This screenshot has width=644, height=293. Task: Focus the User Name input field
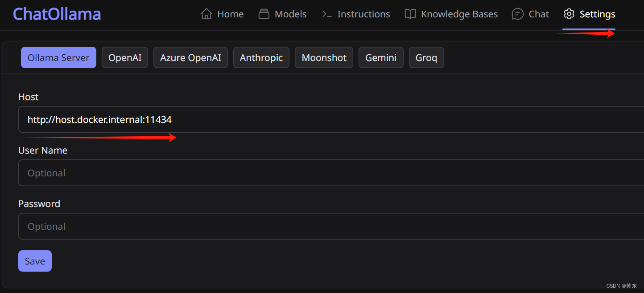coord(331,173)
